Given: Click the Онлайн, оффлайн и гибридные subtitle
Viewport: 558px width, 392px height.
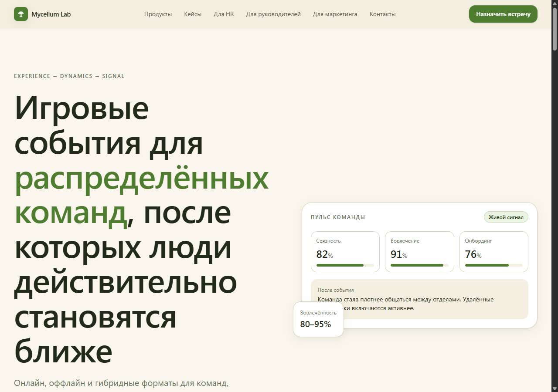Looking at the screenshot, I should click(121, 383).
